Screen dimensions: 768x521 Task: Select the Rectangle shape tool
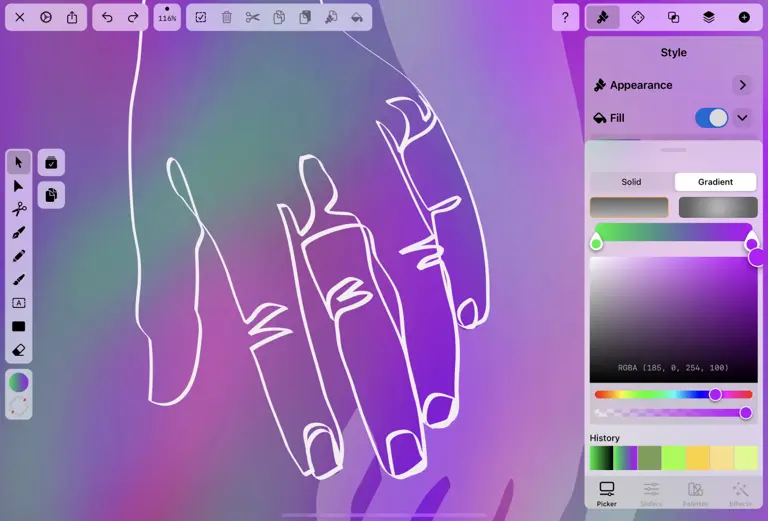click(19, 327)
